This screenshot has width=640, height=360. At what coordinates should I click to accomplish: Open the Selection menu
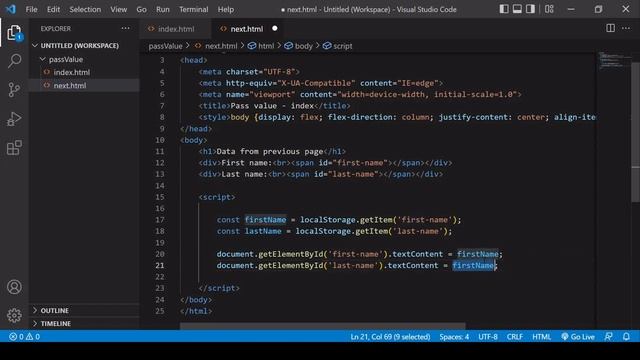point(85,9)
